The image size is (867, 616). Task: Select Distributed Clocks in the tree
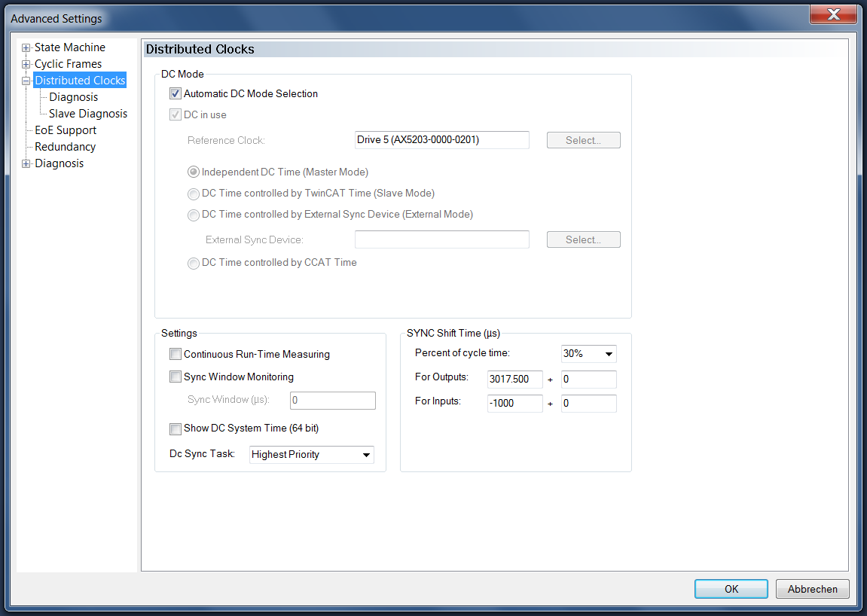[80, 81]
